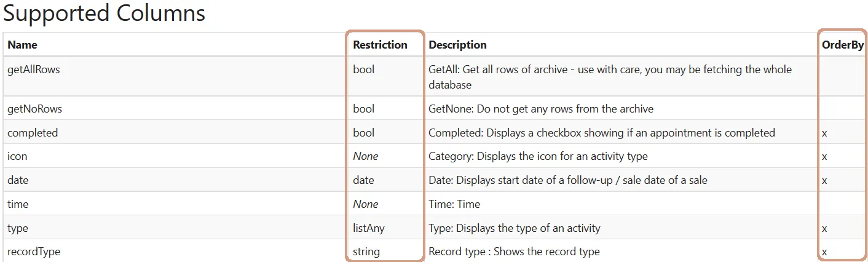
Task: Click the string restriction for recordType
Action: pos(366,252)
